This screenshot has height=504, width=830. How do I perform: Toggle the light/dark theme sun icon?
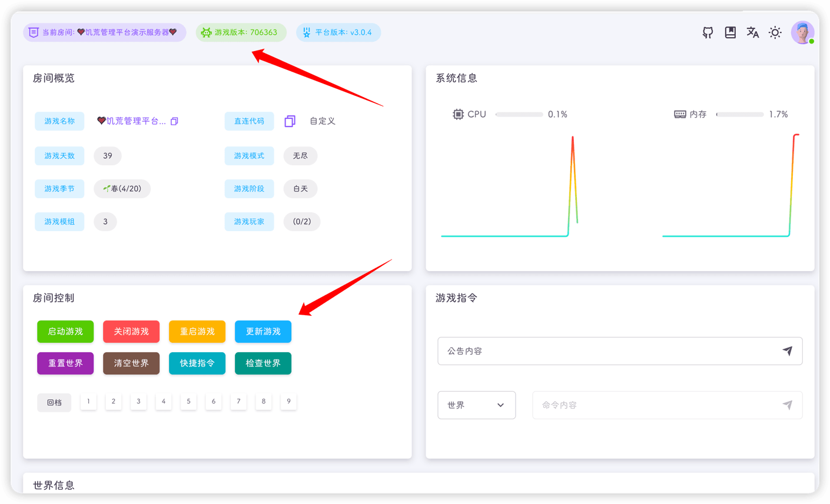(x=775, y=33)
